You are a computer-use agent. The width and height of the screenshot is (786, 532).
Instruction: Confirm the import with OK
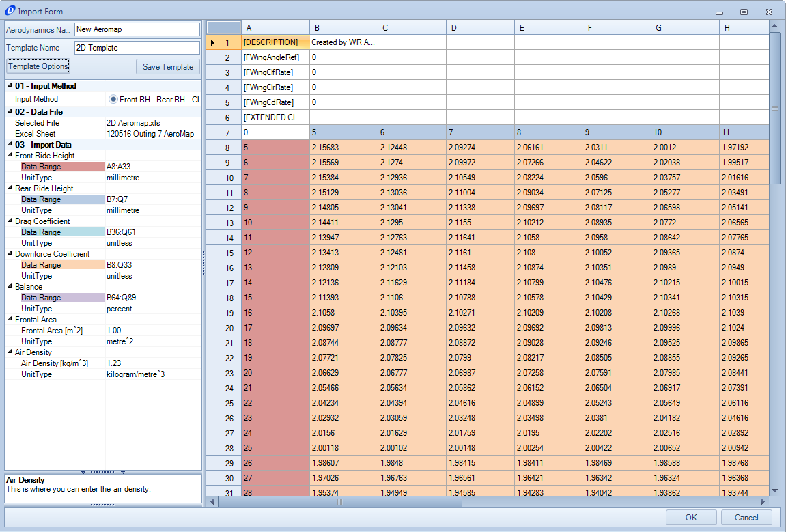click(691, 518)
